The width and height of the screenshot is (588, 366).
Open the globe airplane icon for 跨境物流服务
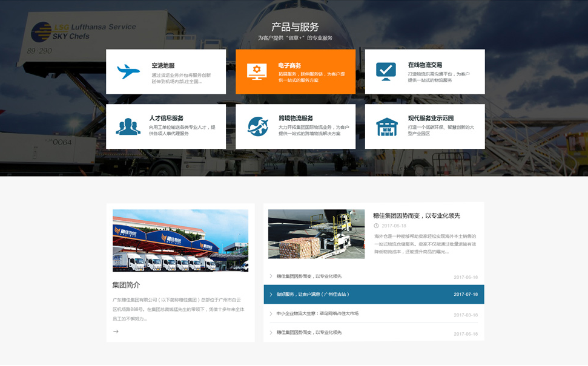point(258,126)
